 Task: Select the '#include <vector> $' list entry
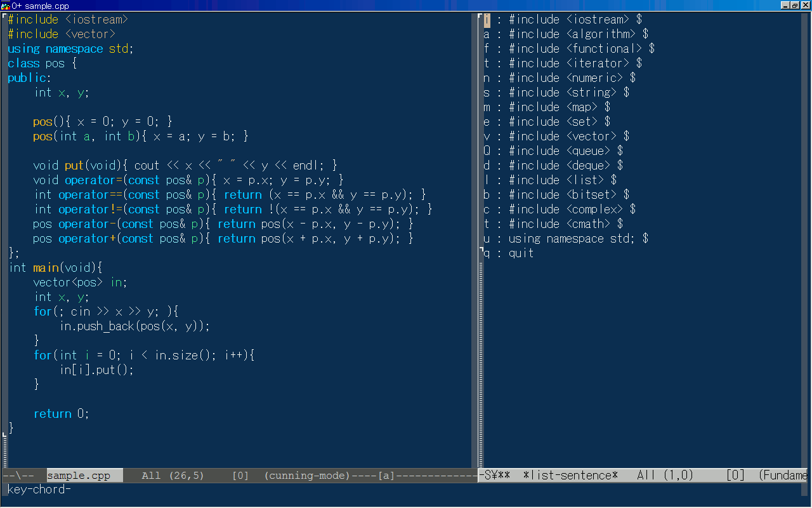pos(557,137)
